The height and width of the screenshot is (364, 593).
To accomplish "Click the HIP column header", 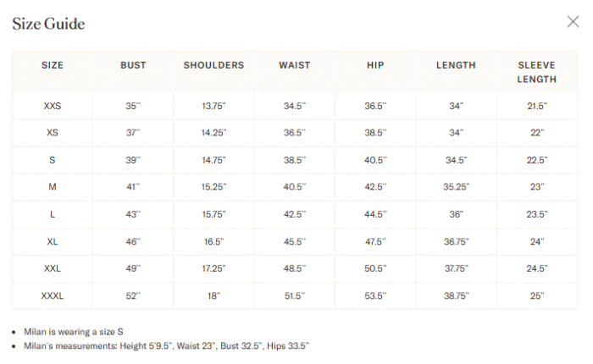I will (375, 65).
